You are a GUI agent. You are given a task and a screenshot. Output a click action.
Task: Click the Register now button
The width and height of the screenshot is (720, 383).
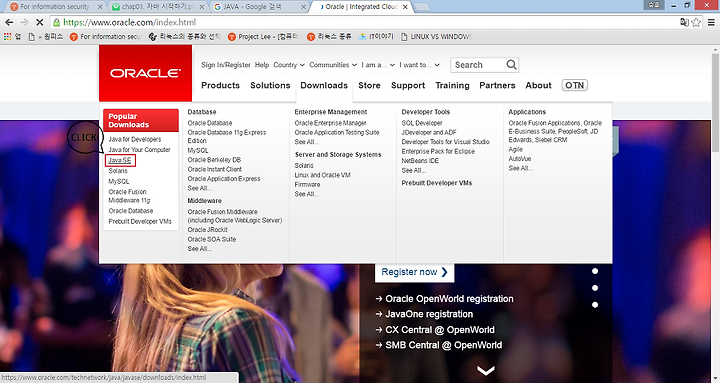click(x=414, y=272)
